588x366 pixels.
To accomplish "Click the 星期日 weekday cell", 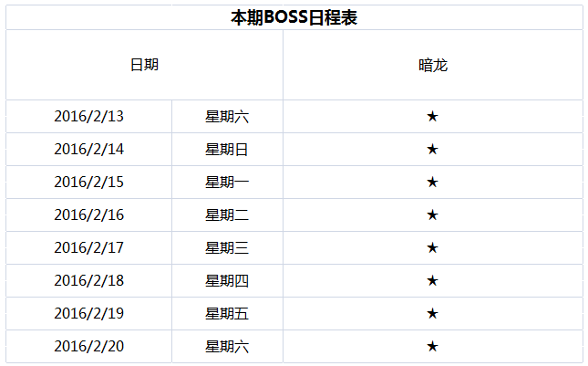I will (227, 150).
